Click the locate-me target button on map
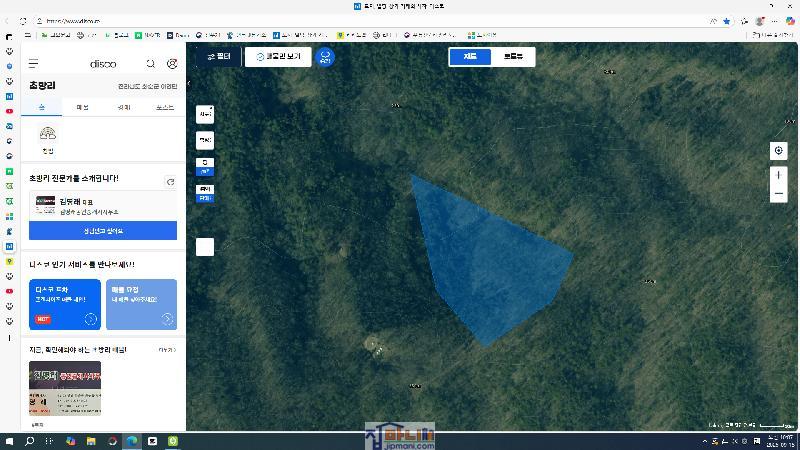The height and width of the screenshot is (450, 800). click(x=779, y=150)
